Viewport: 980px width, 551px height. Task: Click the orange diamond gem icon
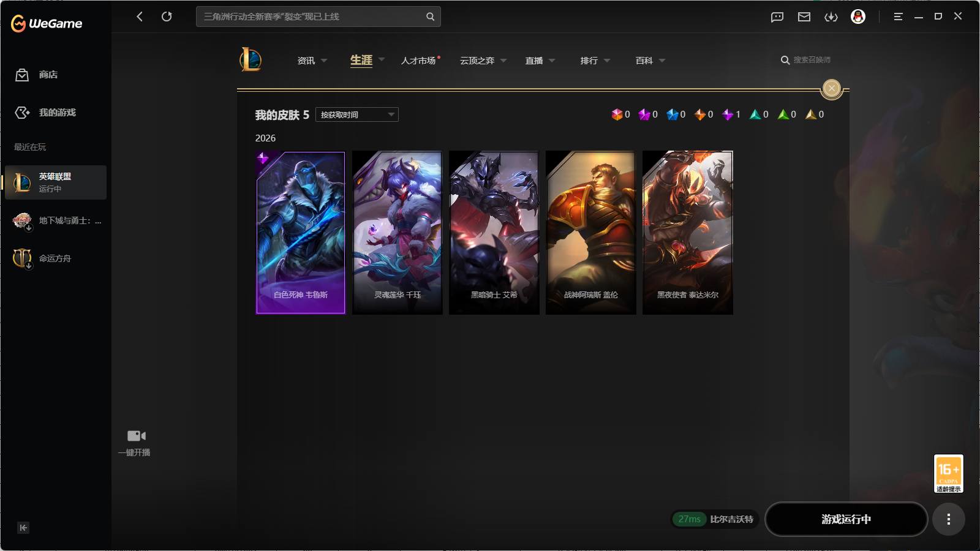(x=700, y=114)
